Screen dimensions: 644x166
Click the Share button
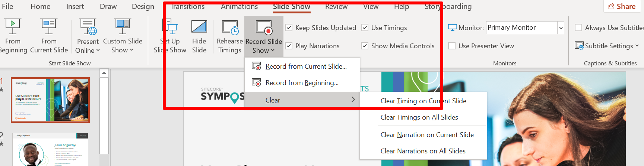point(621,6)
